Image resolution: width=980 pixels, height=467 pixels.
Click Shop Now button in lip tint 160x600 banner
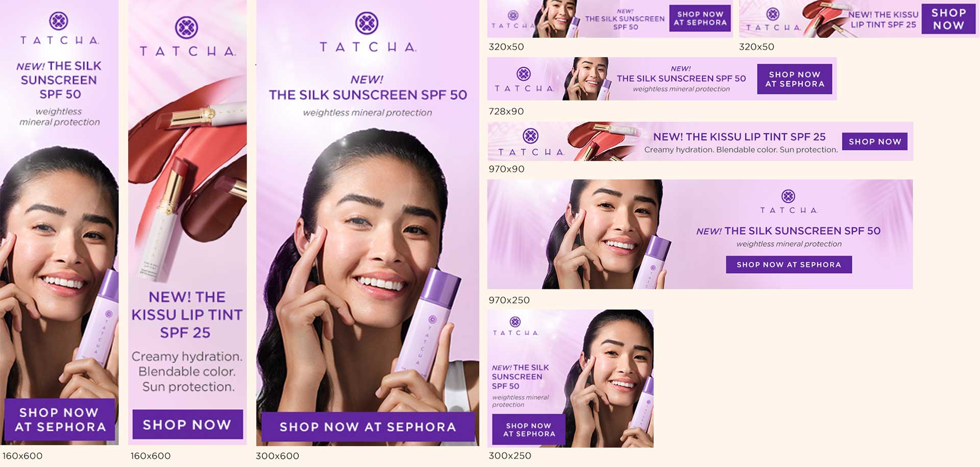187,424
